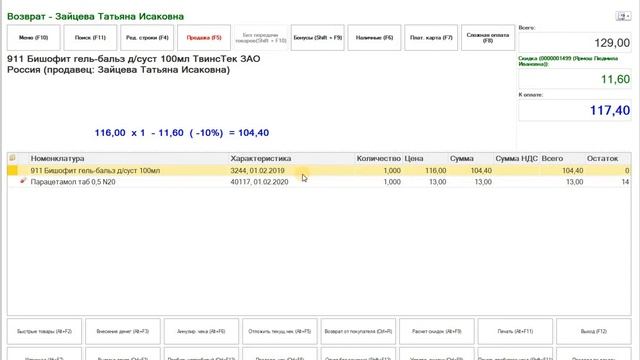Click the К оплате field 117,40
This screenshot has width=640, height=360.
575,110
